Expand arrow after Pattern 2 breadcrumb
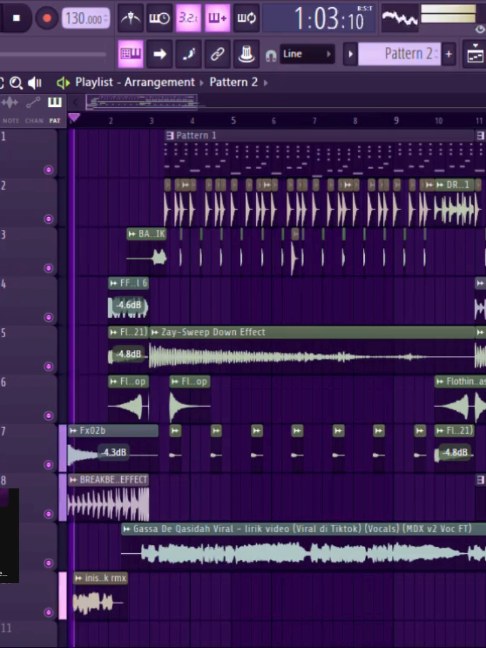This screenshot has height=648, width=486. [266, 83]
